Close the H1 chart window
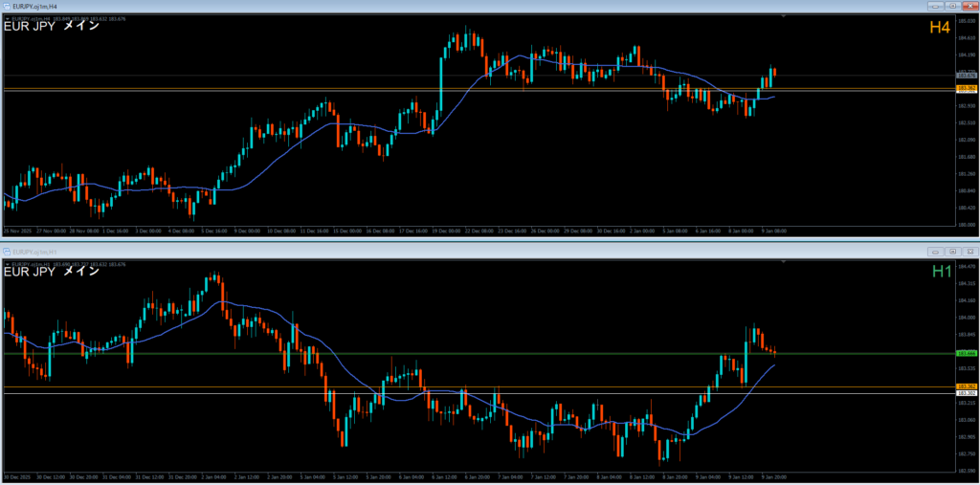This screenshot has height=485, width=980. (x=969, y=250)
